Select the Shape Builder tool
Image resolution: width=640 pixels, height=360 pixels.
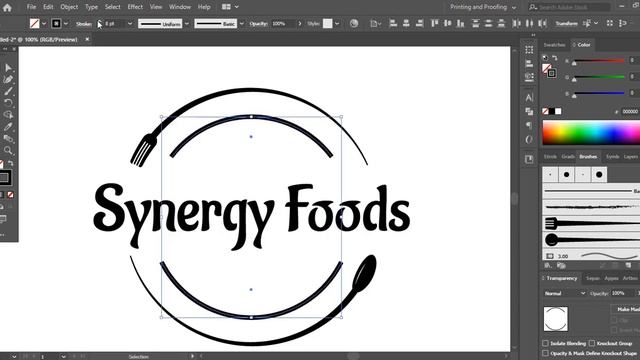[x=8, y=115]
